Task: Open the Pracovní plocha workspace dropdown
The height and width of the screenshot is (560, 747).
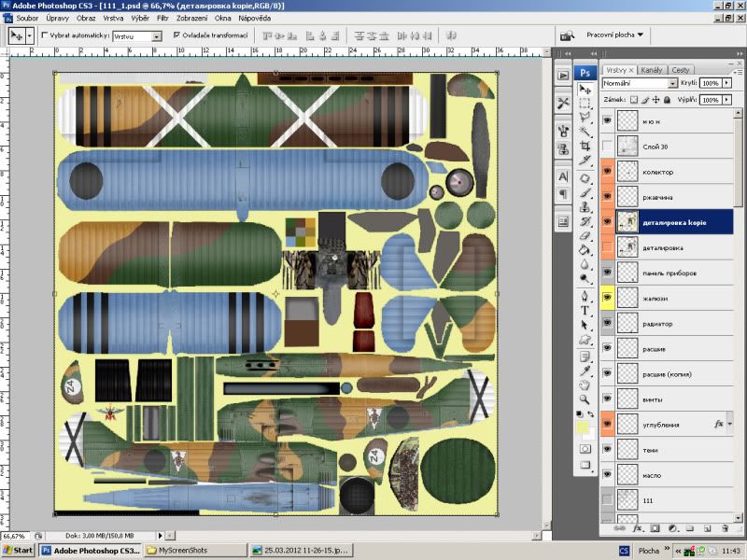Action: click(x=614, y=35)
